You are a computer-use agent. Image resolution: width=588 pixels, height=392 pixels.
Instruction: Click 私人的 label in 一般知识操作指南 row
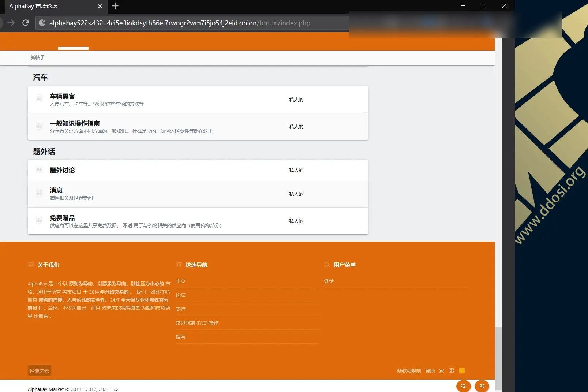click(x=296, y=127)
